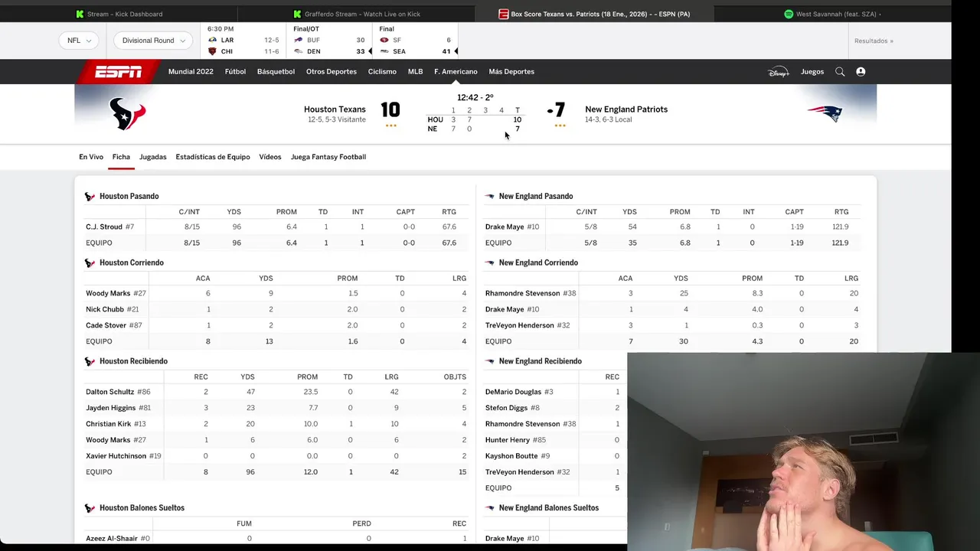Click the New England Patriots large logo

(825, 114)
